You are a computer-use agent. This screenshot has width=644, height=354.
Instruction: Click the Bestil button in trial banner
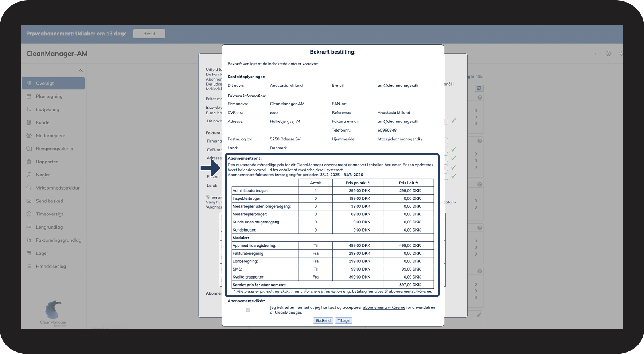(149, 34)
